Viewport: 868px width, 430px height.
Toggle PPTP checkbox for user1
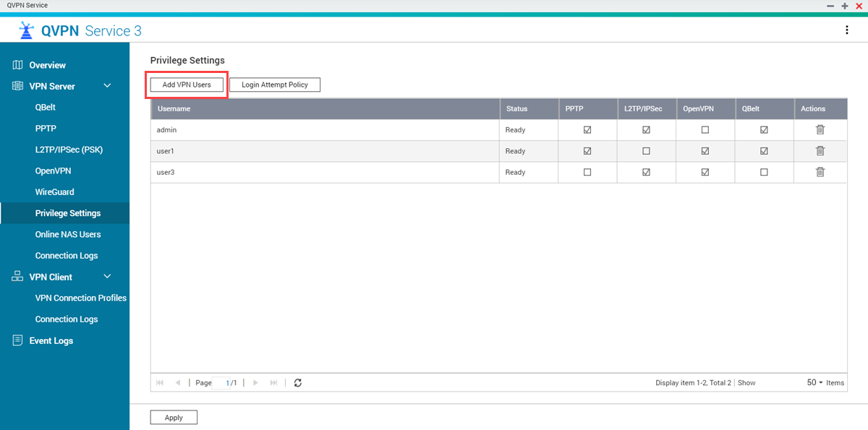pyautogui.click(x=587, y=151)
